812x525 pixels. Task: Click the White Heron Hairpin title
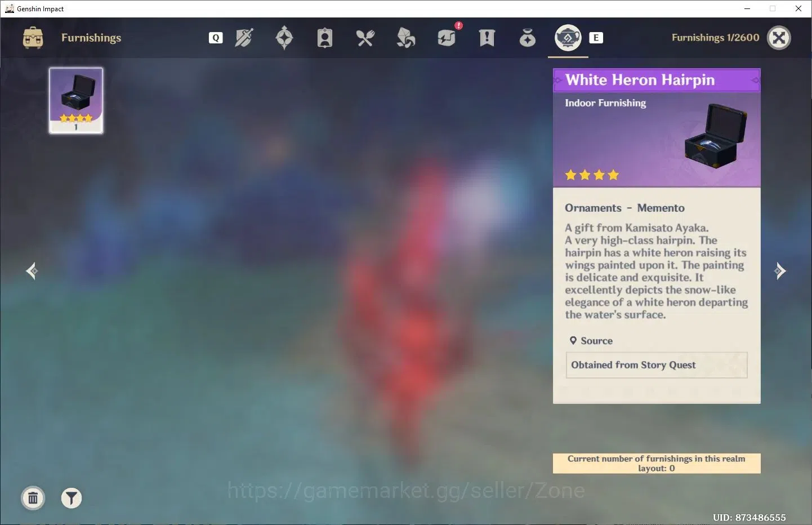640,80
